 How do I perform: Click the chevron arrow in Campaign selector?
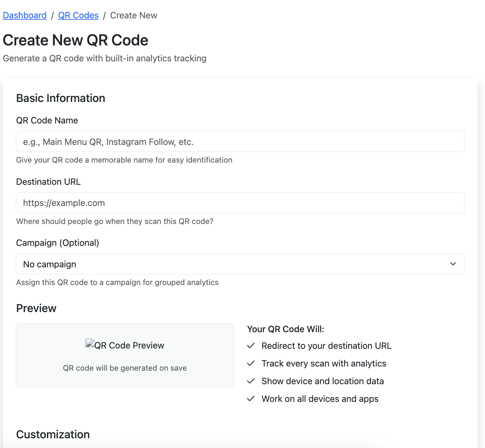(x=453, y=264)
